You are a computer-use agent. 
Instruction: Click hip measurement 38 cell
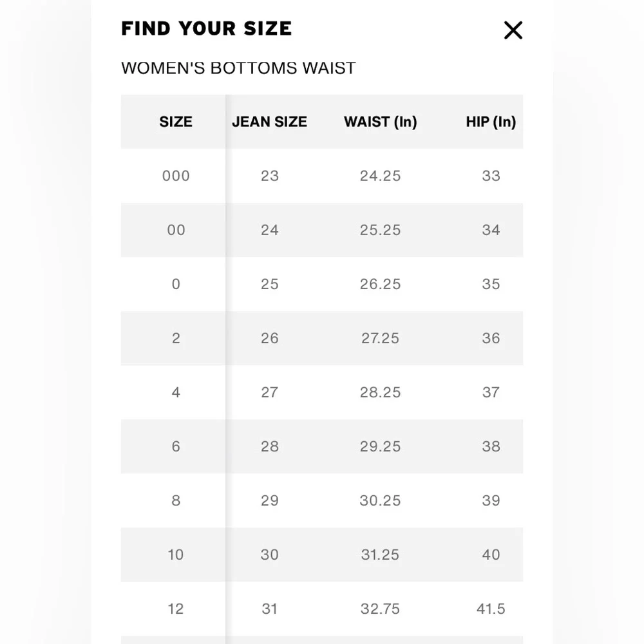[x=491, y=446]
